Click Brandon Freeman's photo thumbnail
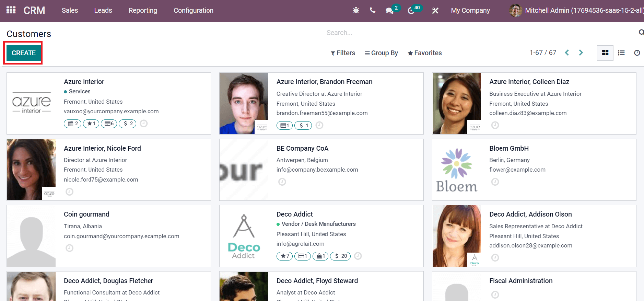 coord(244,103)
